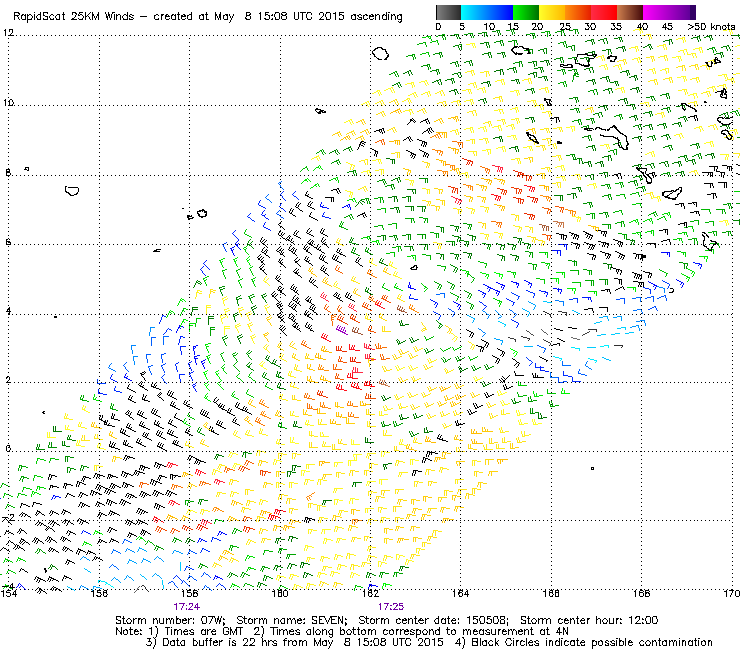Click the gray 0-5 knots legend swatch

[x=448, y=12]
